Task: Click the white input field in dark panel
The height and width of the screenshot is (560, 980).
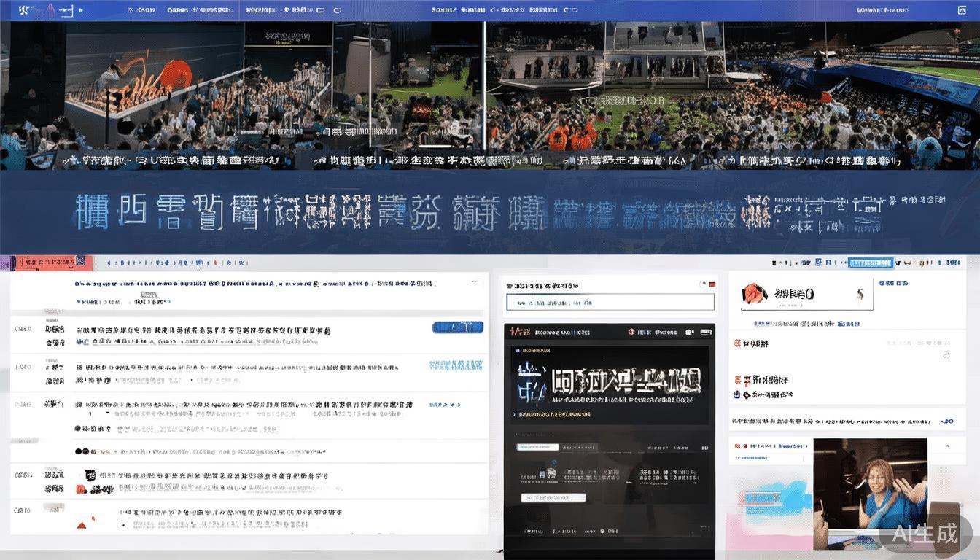Action: point(553,498)
